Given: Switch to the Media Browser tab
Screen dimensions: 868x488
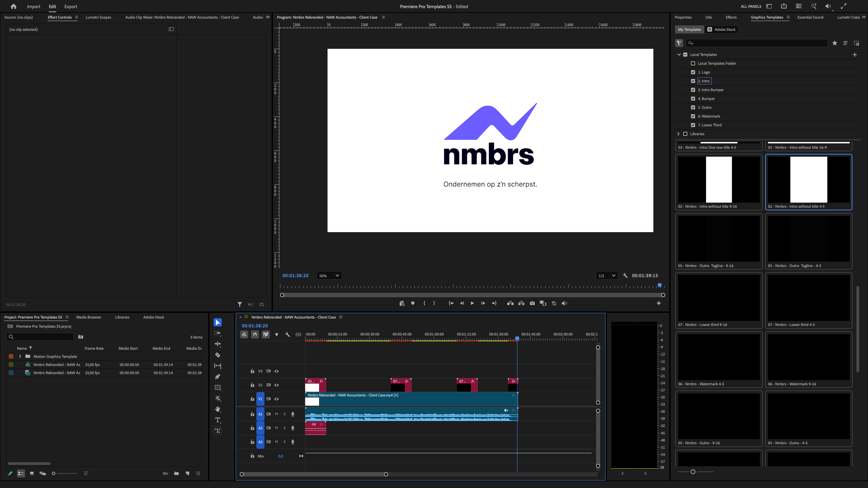Looking at the screenshot, I should (x=89, y=317).
